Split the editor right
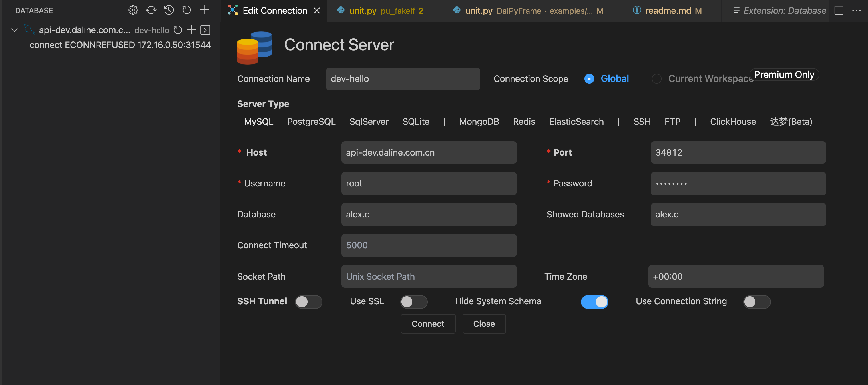 pos(839,11)
